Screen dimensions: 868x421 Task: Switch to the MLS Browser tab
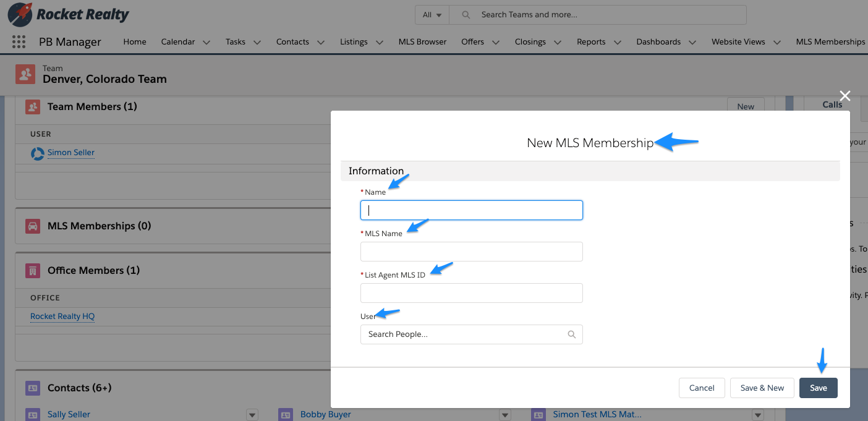(422, 41)
